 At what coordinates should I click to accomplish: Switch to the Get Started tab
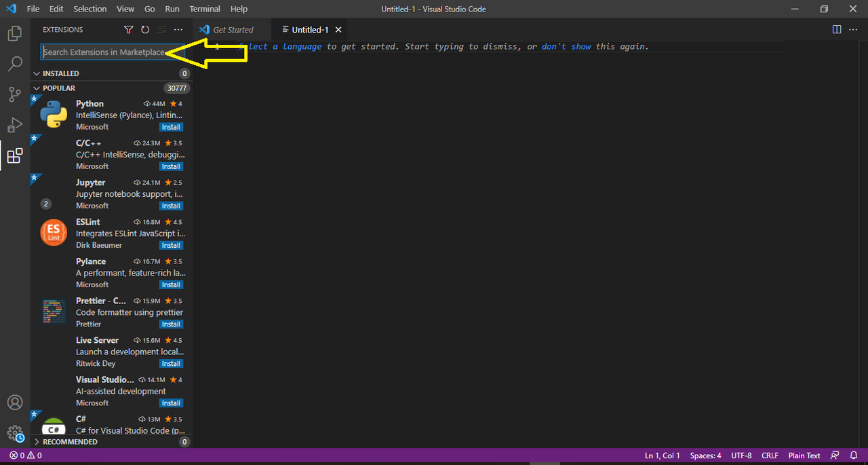[232, 30]
